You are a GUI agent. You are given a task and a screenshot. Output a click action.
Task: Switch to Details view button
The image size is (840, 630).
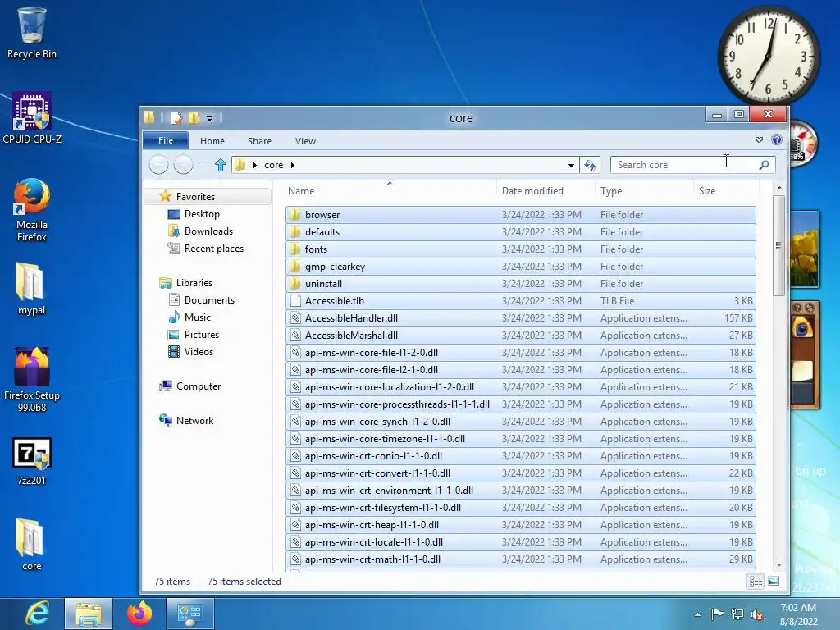click(756, 581)
